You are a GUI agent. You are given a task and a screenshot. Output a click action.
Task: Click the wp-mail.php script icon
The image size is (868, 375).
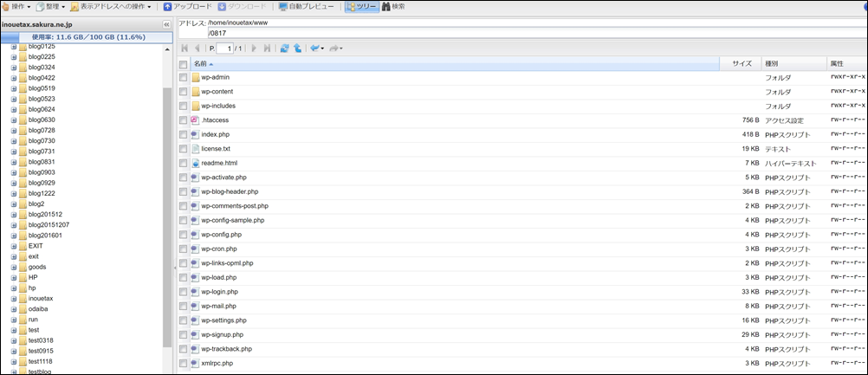[195, 306]
